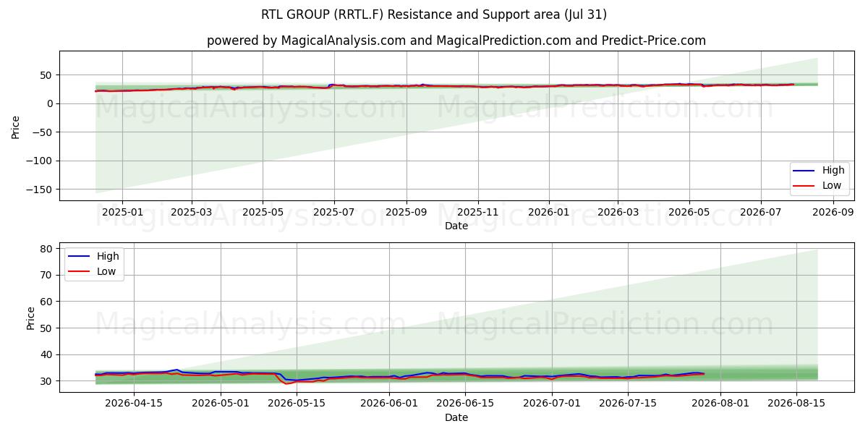
Task: Click the '2026-03' tick label on top chart
Action: pos(618,211)
